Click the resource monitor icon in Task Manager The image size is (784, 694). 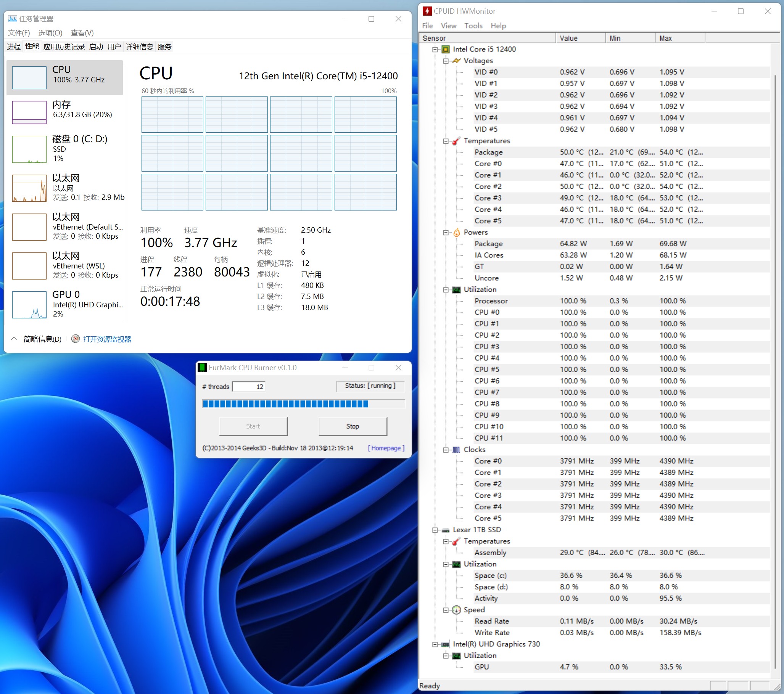tap(76, 339)
